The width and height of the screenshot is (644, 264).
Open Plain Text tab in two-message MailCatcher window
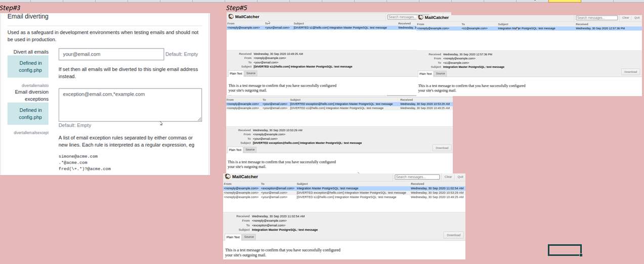pos(235,150)
